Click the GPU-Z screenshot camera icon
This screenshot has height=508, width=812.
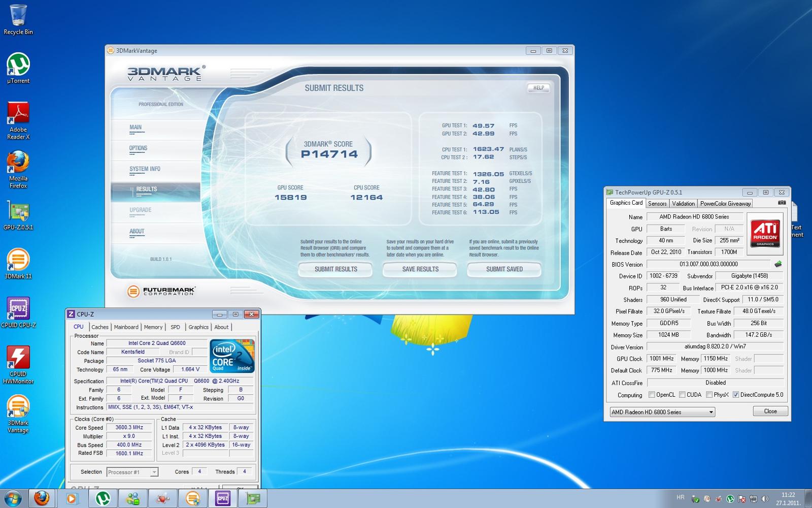(782, 203)
